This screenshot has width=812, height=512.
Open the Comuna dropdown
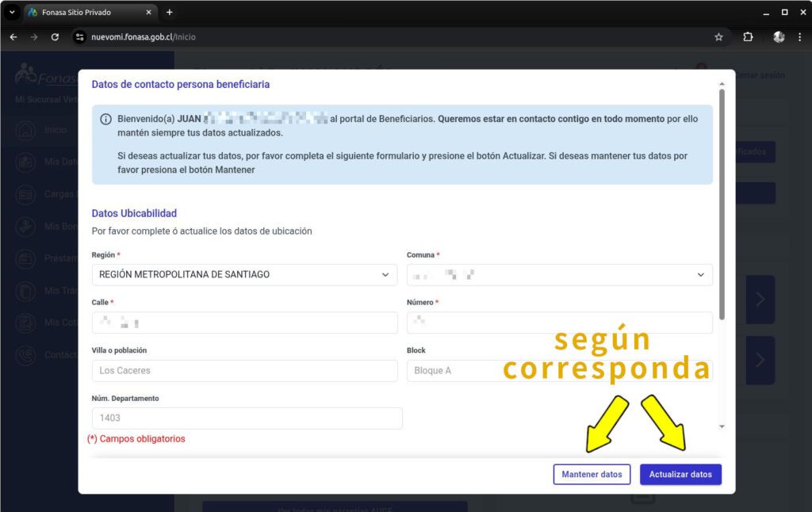[559, 275]
